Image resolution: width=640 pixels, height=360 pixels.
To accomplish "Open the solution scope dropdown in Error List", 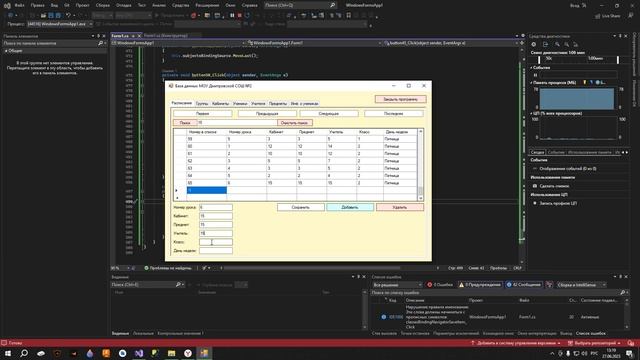I will click(x=397, y=285).
